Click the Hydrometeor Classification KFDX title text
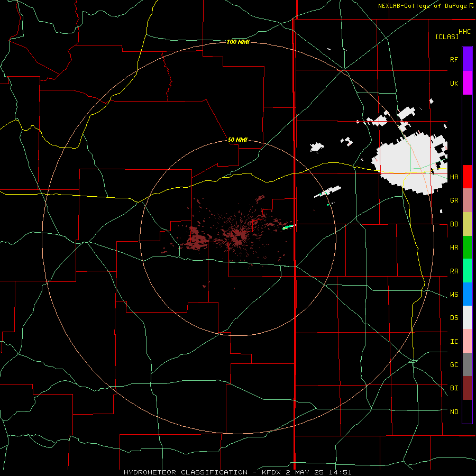 pyautogui.click(x=237, y=472)
